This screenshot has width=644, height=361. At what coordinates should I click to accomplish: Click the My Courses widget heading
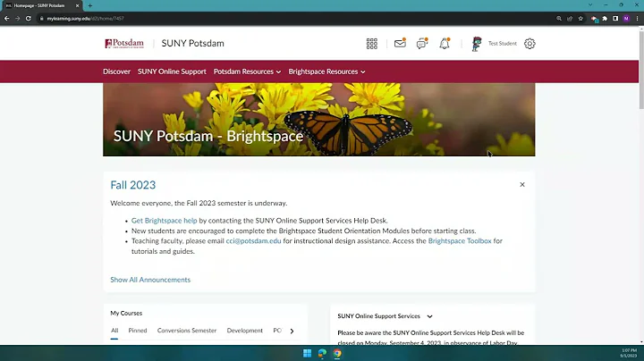coord(126,313)
